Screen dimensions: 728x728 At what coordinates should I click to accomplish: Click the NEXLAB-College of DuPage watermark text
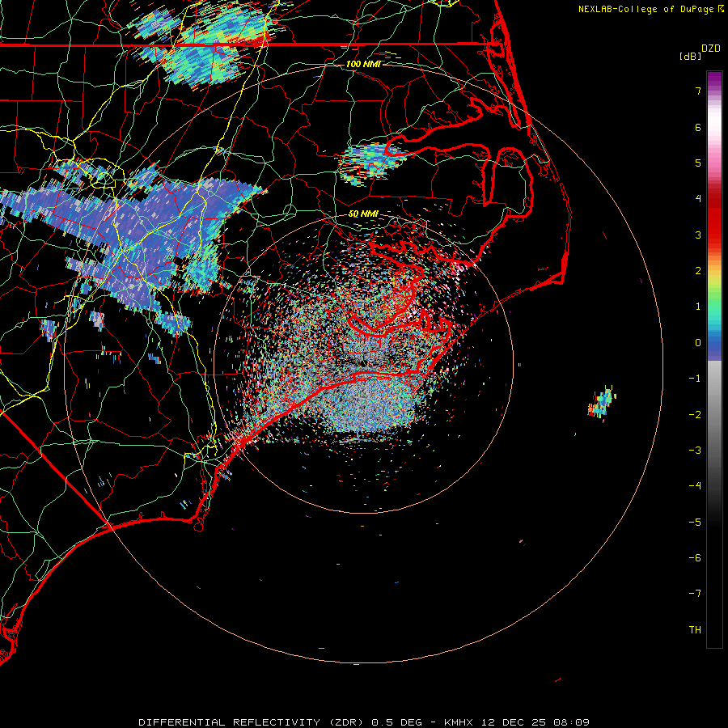click(646, 9)
